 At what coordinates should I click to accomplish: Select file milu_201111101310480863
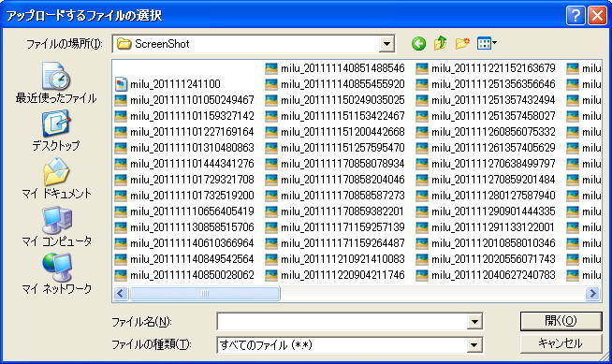184,148
